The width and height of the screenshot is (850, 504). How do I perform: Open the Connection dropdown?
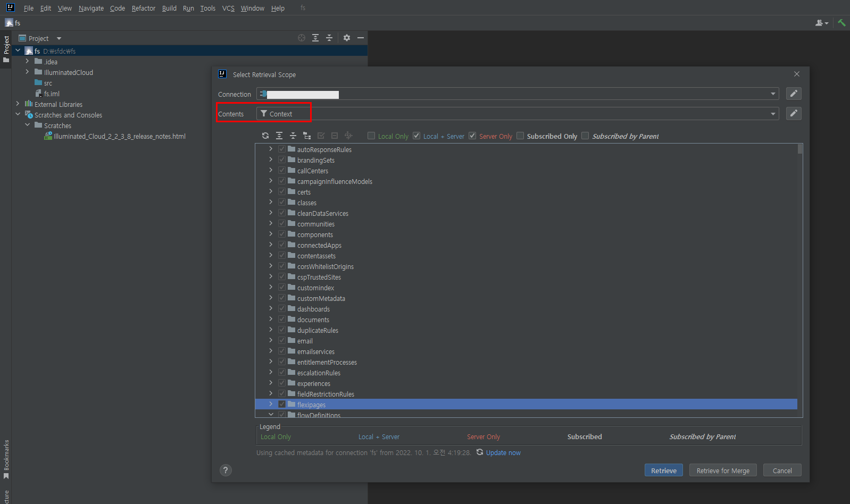point(773,94)
